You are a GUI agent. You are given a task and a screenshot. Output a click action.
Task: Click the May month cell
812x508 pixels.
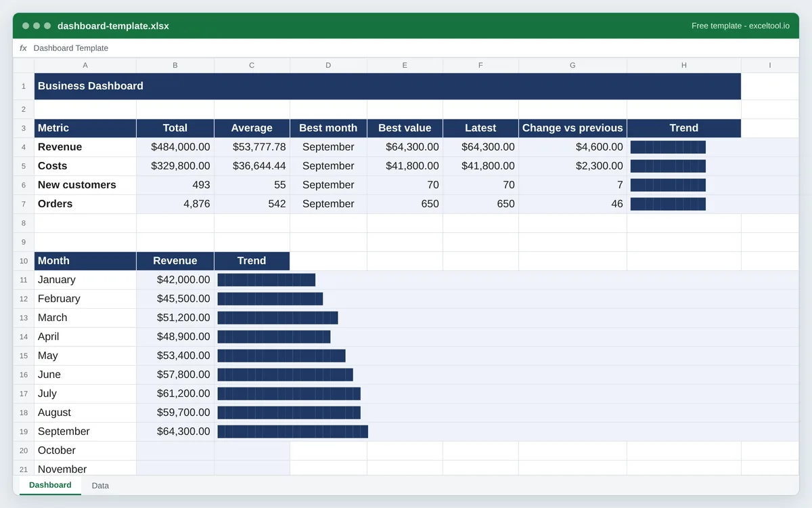pyautogui.click(x=85, y=356)
